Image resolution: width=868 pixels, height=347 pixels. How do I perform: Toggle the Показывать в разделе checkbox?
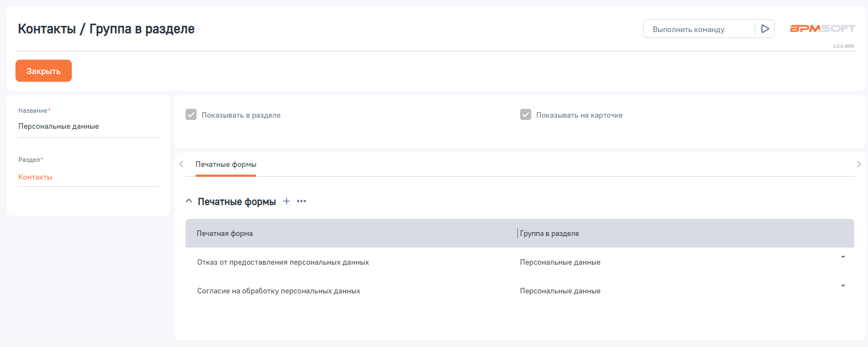[x=191, y=114]
